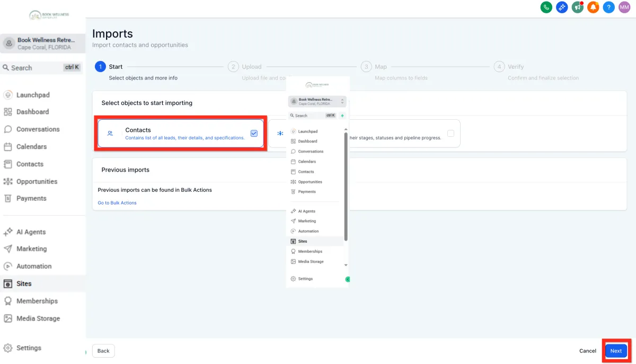Click 'Previous imports can be found in Bulk Actions'
This screenshot has width=636, height=364.
coord(155,190)
